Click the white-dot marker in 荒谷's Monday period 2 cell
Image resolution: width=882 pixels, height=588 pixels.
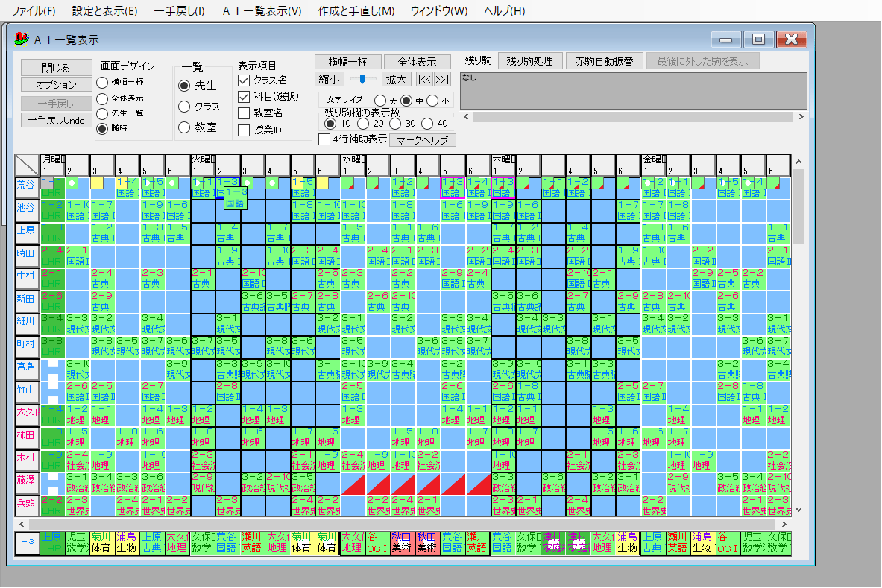(x=72, y=183)
